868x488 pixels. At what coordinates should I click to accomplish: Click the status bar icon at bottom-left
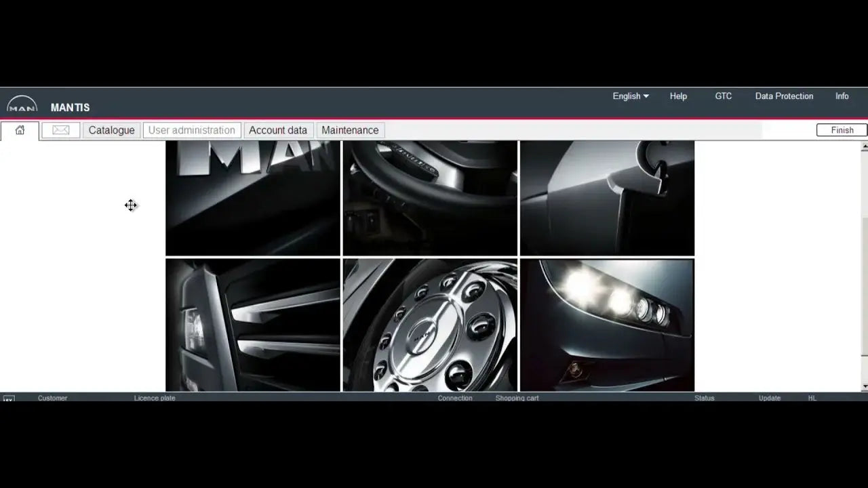[x=9, y=399]
